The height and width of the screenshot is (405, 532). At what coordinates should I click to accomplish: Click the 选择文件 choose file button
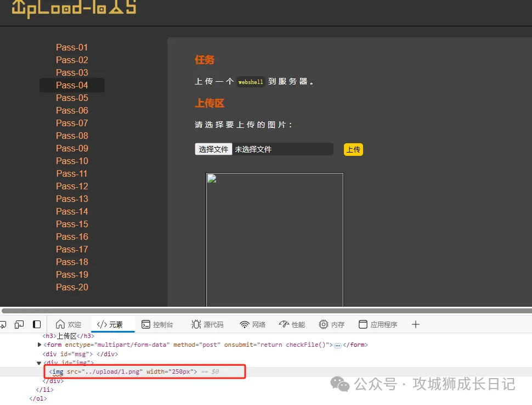pos(213,149)
